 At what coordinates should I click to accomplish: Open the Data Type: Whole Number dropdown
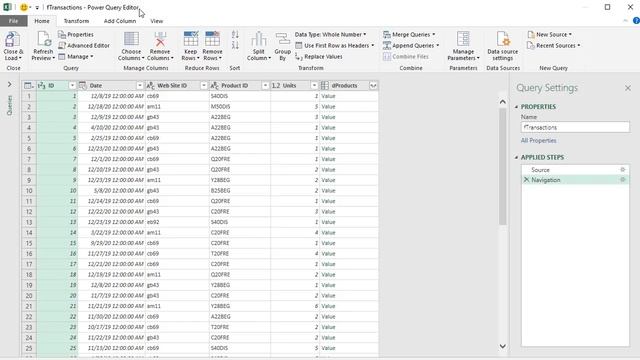(x=331, y=34)
